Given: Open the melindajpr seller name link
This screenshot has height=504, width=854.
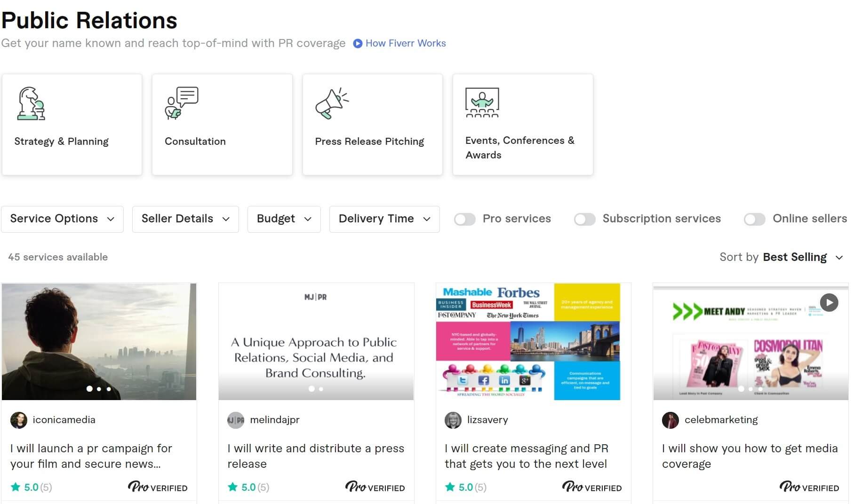Looking at the screenshot, I should click(275, 420).
